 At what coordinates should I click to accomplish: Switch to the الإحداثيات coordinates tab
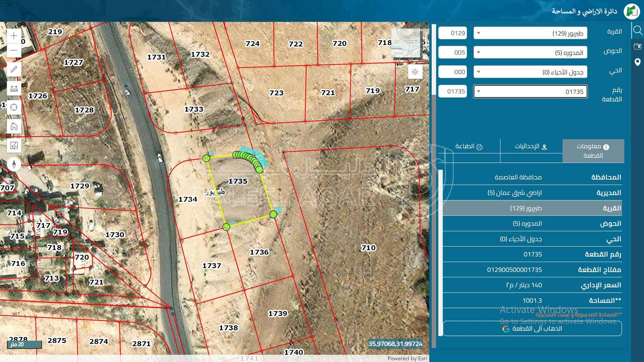point(531,146)
